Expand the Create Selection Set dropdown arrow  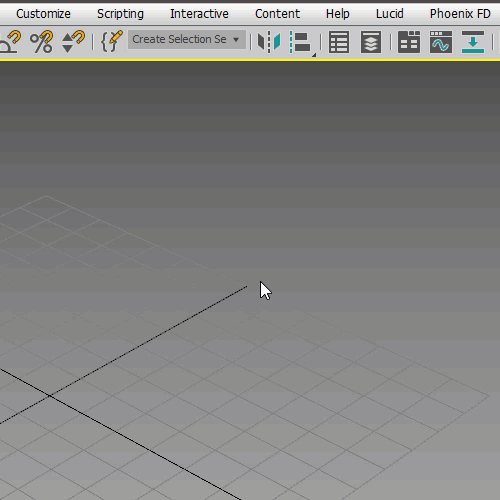[x=236, y=40]
